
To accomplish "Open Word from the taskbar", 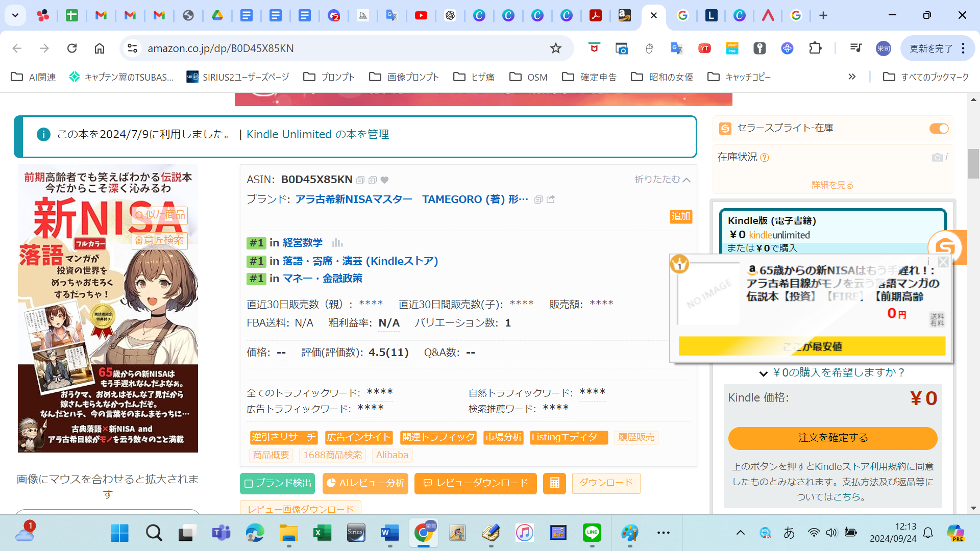I will [x=389, y=533].
